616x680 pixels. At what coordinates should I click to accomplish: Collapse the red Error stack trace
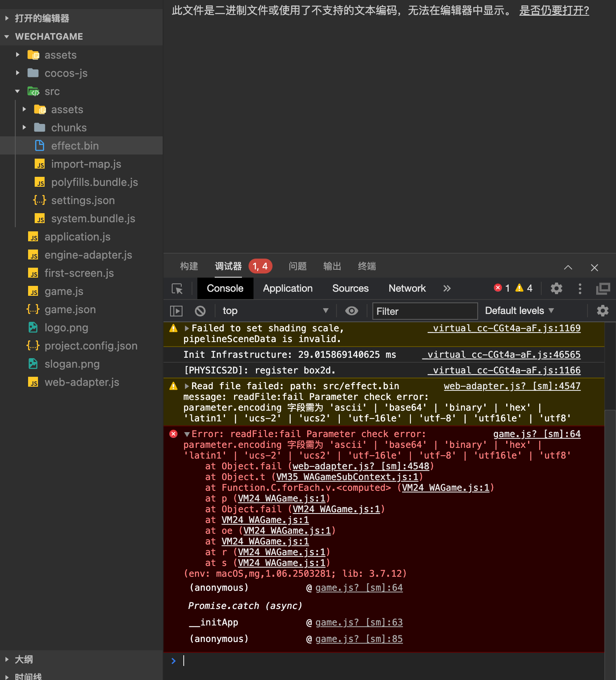coord(187,434)
